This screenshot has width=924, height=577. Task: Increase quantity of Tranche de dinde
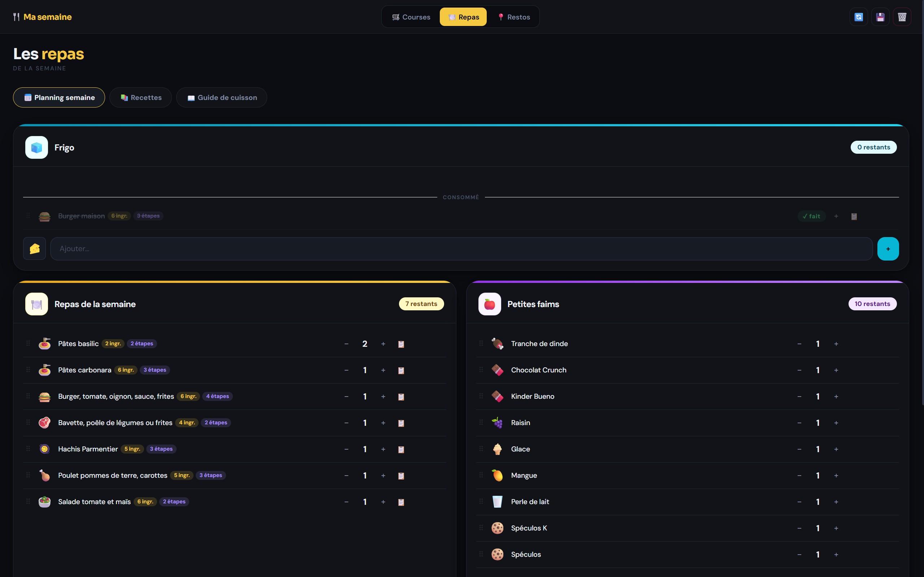(x=836, y=344)
